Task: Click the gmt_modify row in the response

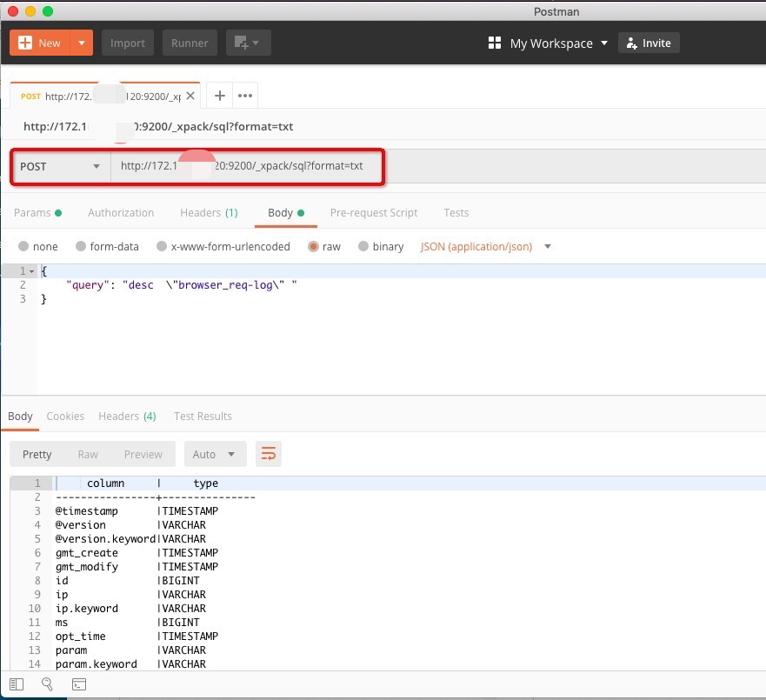Action: (137, 567)
